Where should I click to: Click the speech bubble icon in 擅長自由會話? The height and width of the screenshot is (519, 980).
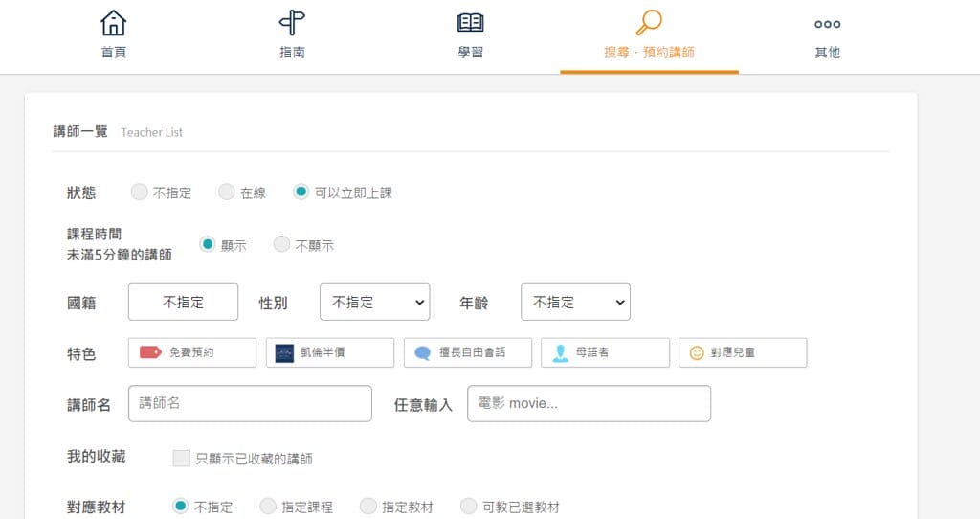click(423, 353)
